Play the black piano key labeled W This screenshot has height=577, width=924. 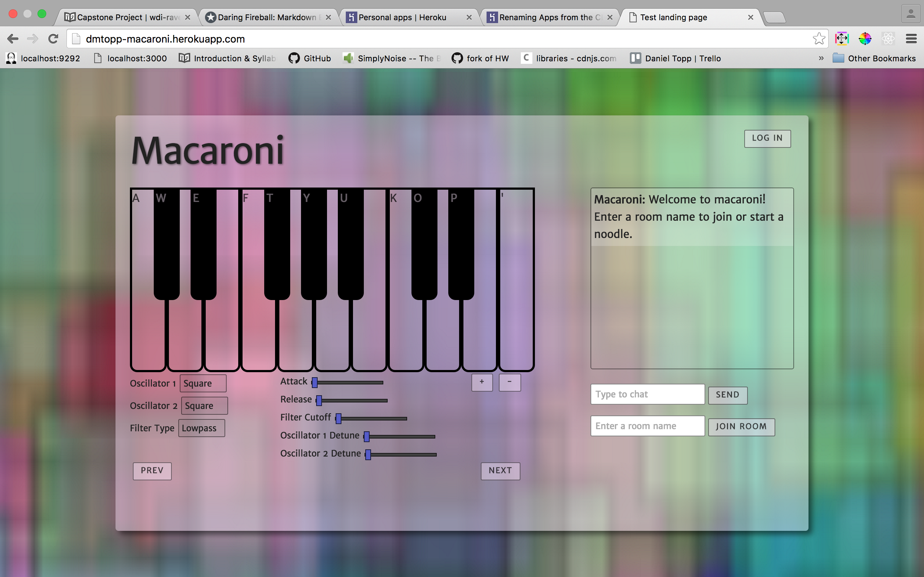click(166, 248)
